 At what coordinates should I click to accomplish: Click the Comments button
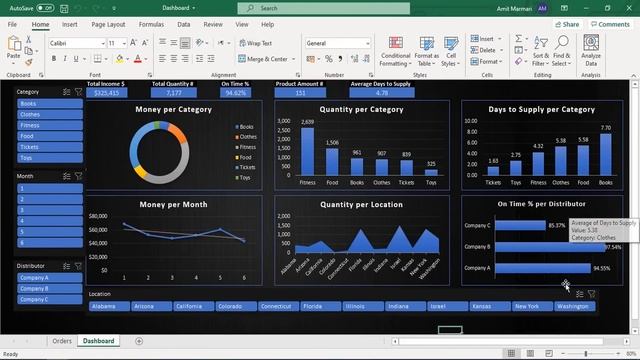tap(610, 24)
